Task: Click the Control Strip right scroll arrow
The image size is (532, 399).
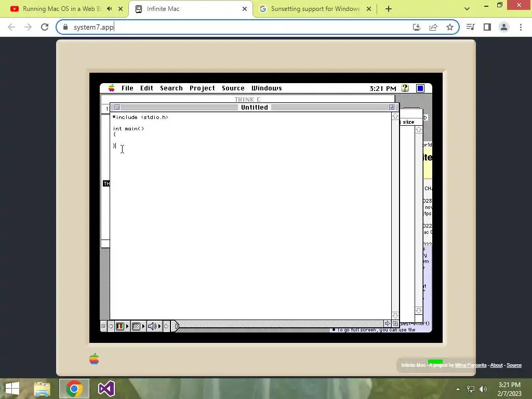Action: (x=166, y=326)
